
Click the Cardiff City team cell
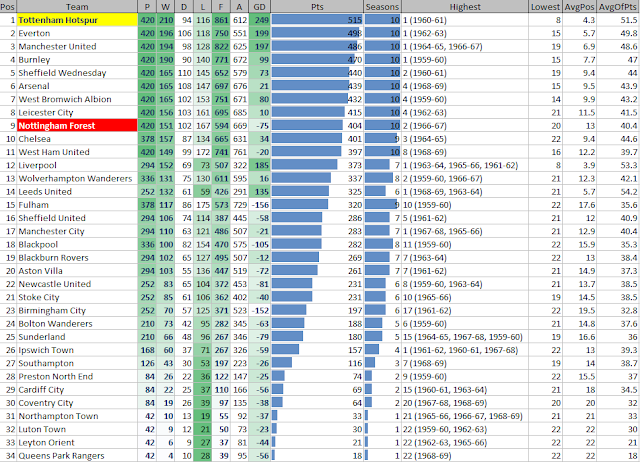(77, 389)
